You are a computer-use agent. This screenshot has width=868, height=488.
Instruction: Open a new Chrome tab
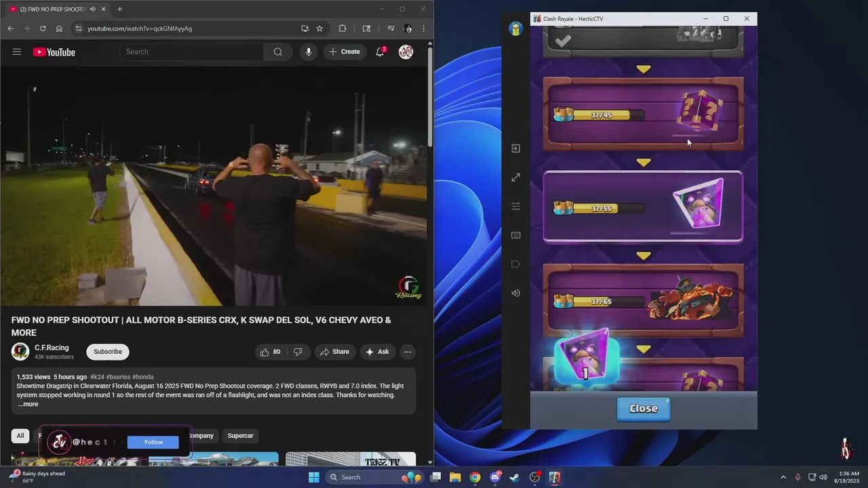119,9
